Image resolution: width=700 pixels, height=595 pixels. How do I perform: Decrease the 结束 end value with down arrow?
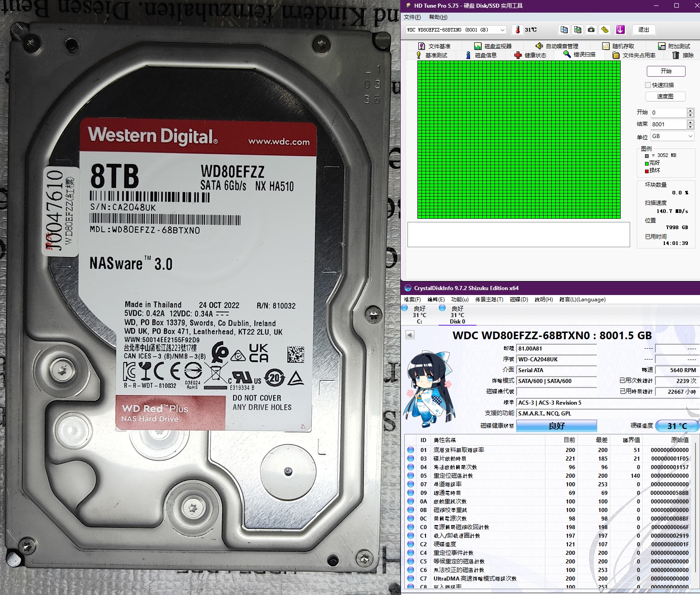point(690,127)
